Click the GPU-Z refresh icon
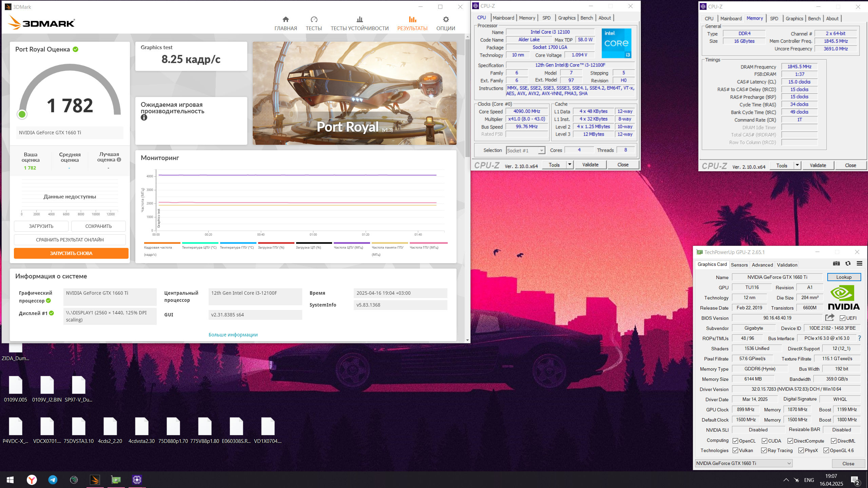The image size is (868, 488). 848,263
